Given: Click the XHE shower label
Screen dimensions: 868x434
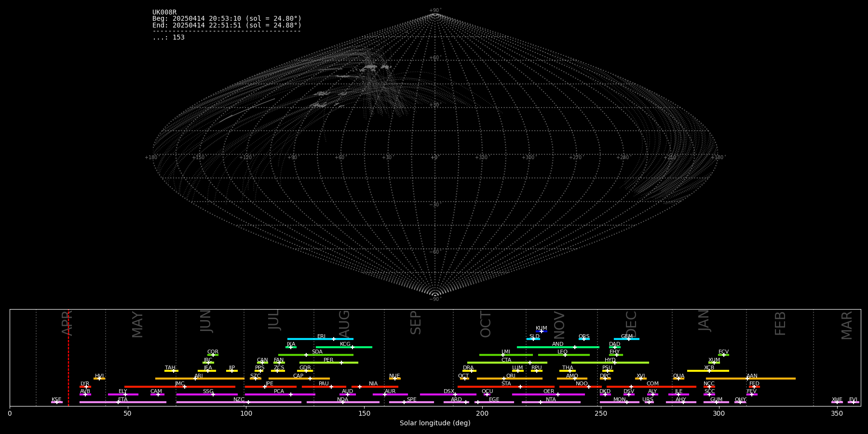Looking at the screenshot, I should pyautogui.click(x=837, y=400).
